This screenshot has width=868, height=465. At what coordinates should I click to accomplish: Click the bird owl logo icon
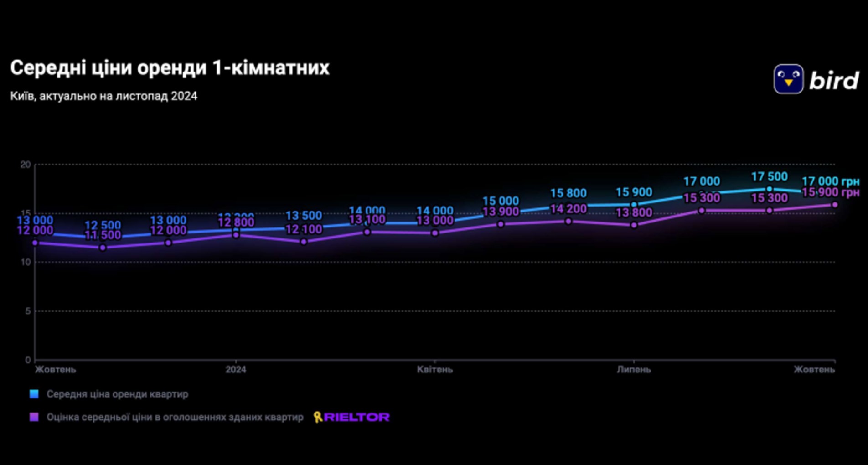point(788,79)
